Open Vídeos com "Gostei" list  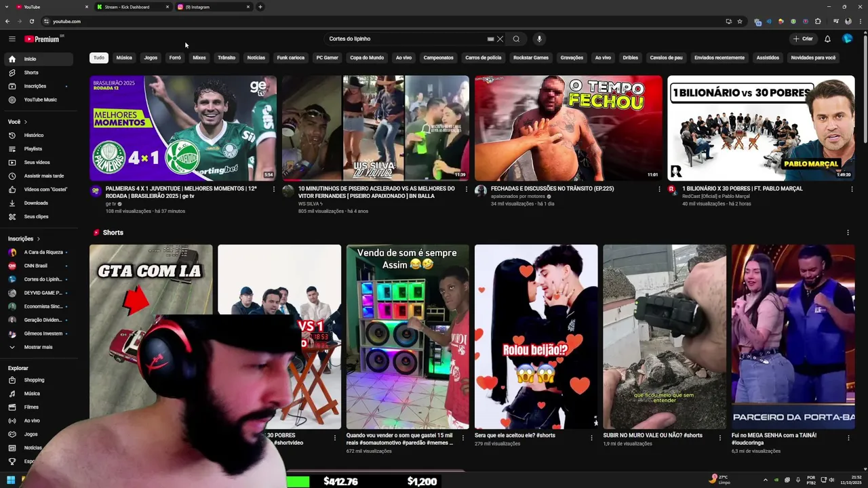[x=37, y=189]
